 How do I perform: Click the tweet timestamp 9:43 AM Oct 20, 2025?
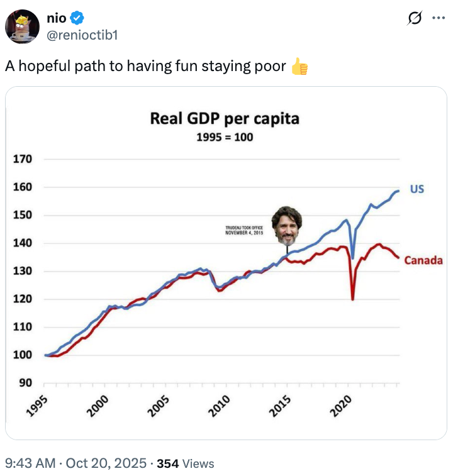[x=75, y=463]
